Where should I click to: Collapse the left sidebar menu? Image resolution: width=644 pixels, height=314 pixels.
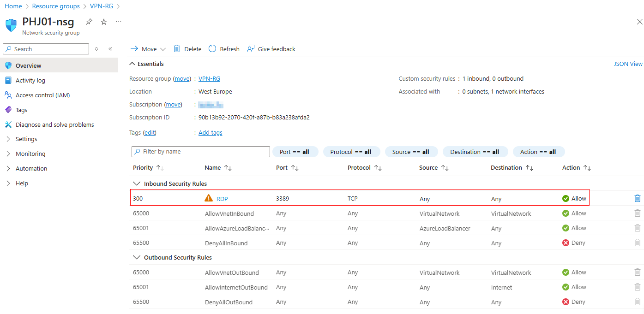click(x=110, y=49)
